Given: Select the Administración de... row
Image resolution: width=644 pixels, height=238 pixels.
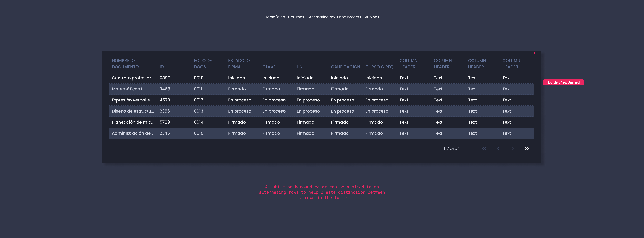Looking at the screenshot, I should (x=132, y=133).
